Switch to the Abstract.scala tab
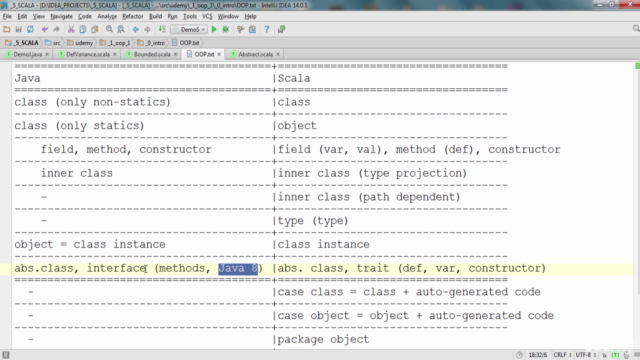Image resolution: width=640 pixels, height=360 pixels. tap(256, 54)
